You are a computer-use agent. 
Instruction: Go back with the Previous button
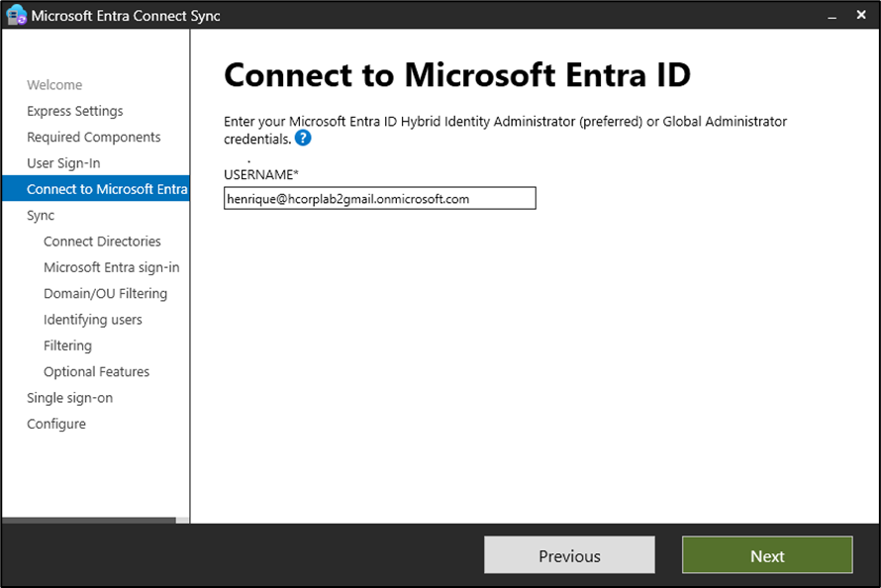tap(569, 555)
